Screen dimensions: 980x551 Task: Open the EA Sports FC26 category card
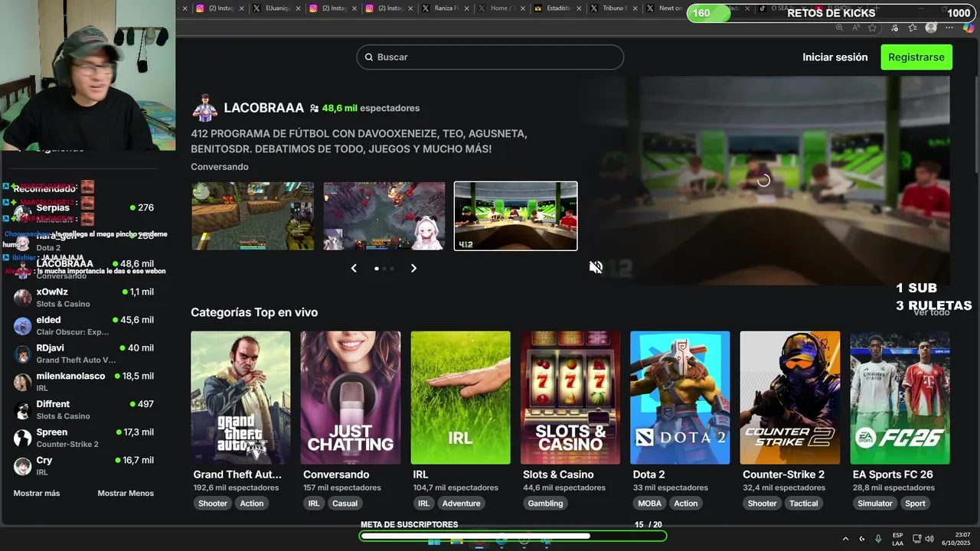pos(900,397)
